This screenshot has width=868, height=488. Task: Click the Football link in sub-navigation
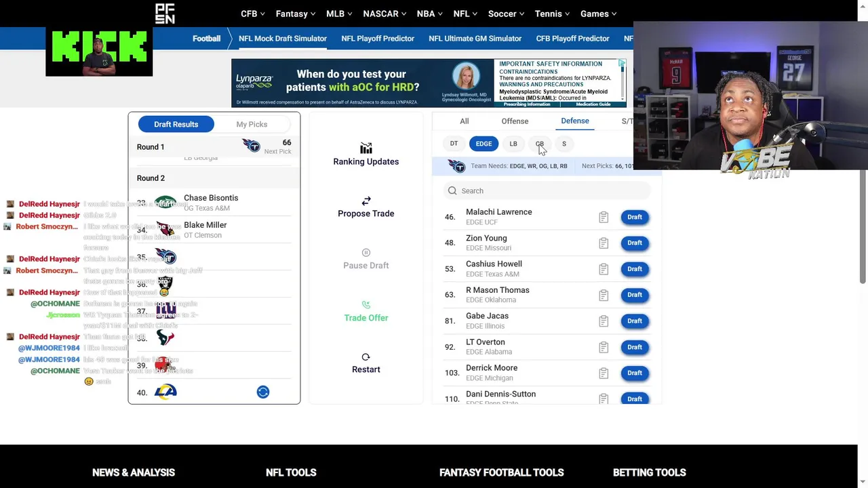206,39
